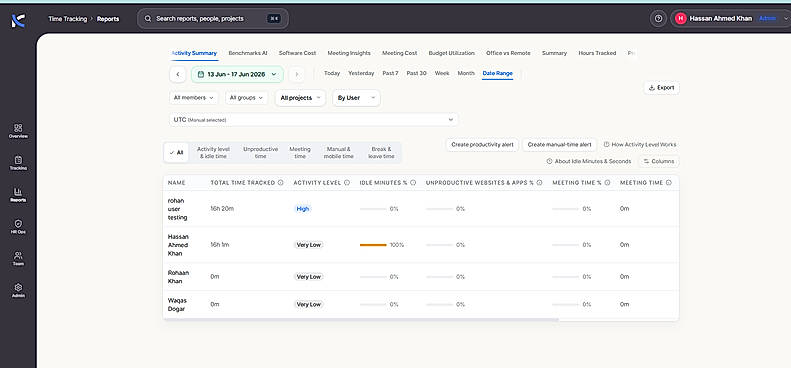Click Time Tracking breadcrumb
The width and height of the screenshot is (791, 368).
[x=68, y=19]
